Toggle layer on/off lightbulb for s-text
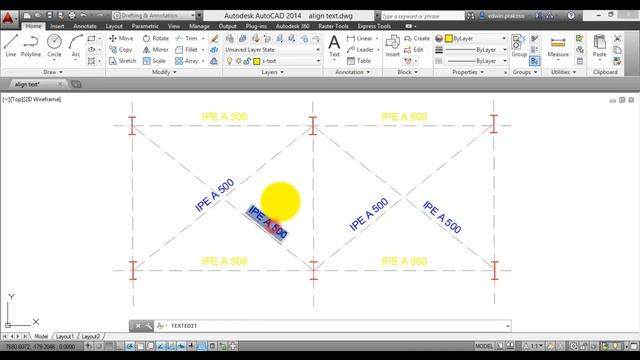Viewport: 640px width, 360px height. click(x=229, y=61)
